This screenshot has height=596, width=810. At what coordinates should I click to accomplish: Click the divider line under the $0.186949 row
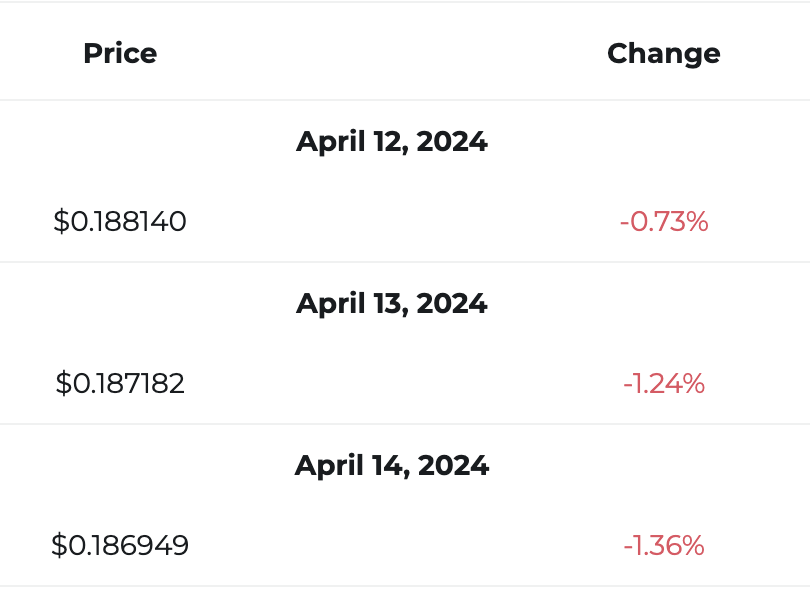tap(405, 586)
